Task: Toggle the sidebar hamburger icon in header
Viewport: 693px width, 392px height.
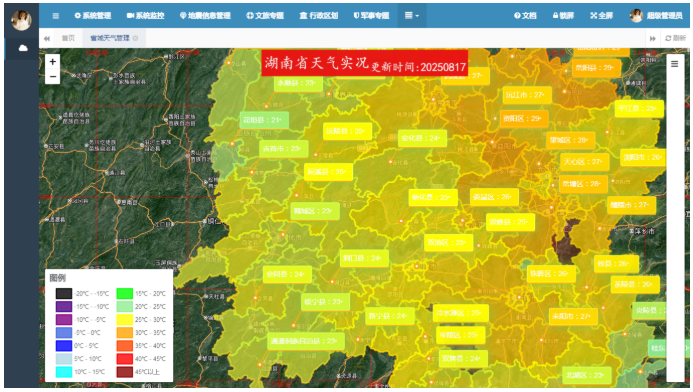Action: click(x=56, y=16)
